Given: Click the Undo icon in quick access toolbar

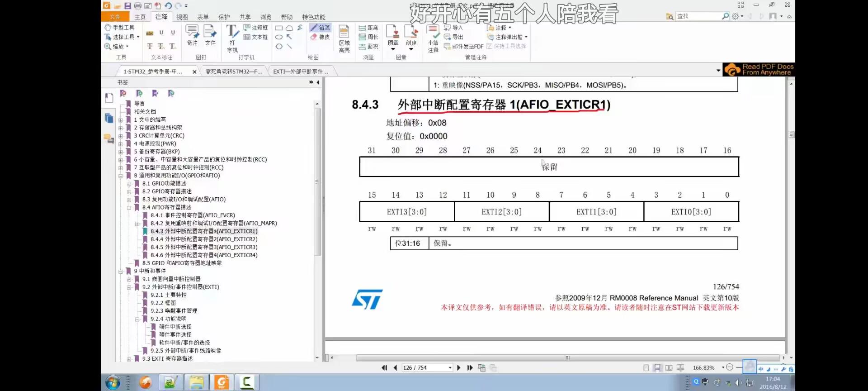Looking at the screenshot, I should 168,5.
